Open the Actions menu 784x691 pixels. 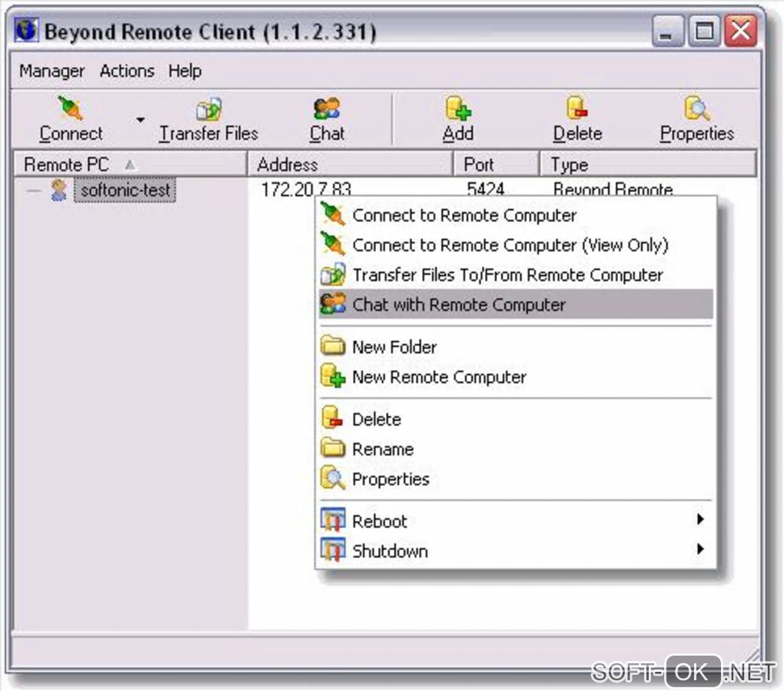tap(127, 71)
